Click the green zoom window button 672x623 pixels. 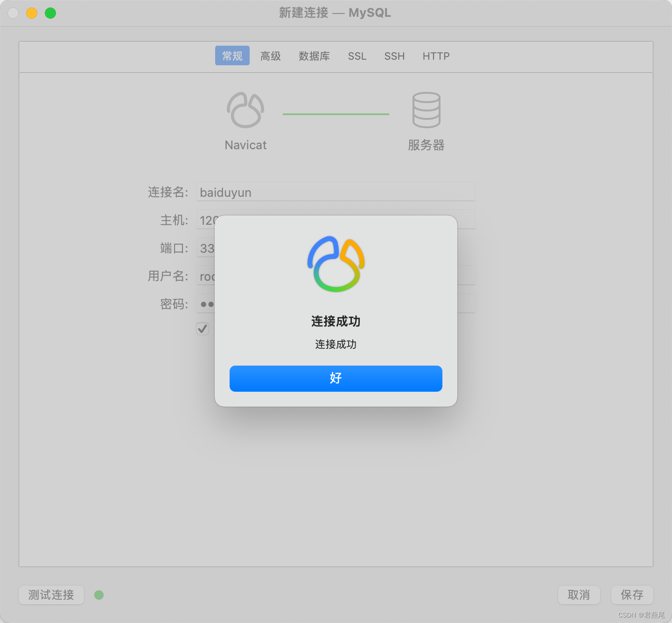50,13
